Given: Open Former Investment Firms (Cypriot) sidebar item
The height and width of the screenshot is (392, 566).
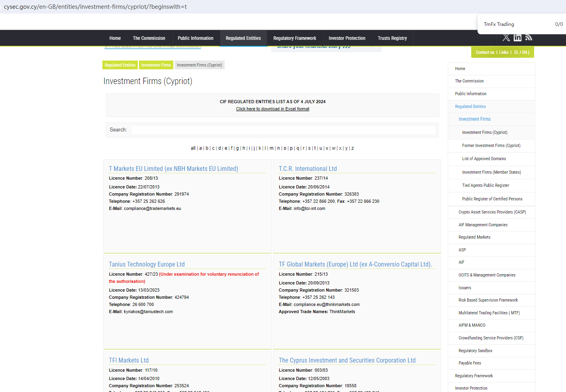Looking at the screenshot, I should [491, 146].
